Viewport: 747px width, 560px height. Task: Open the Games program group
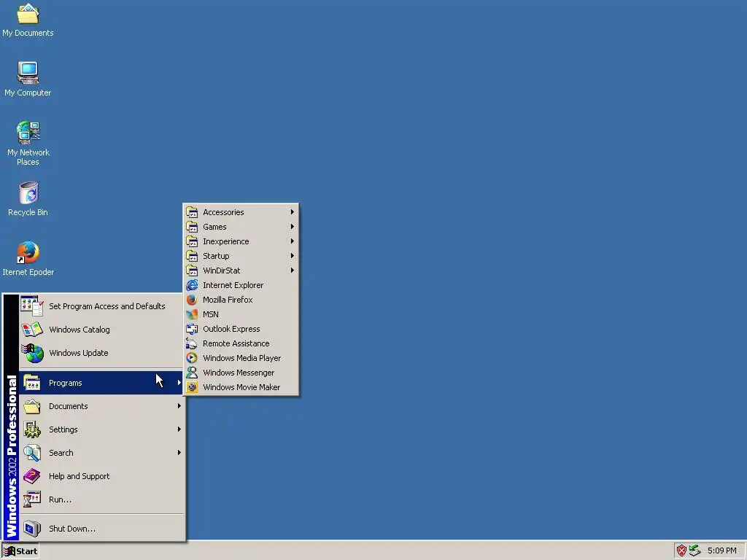(241, 227)
